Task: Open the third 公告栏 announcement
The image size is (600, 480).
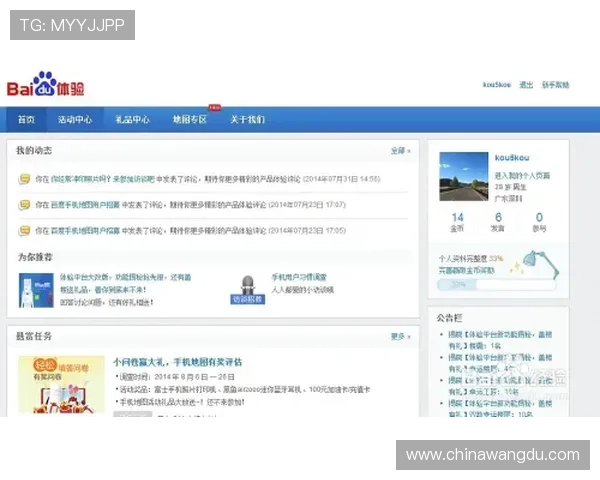Action: (499, 386)
